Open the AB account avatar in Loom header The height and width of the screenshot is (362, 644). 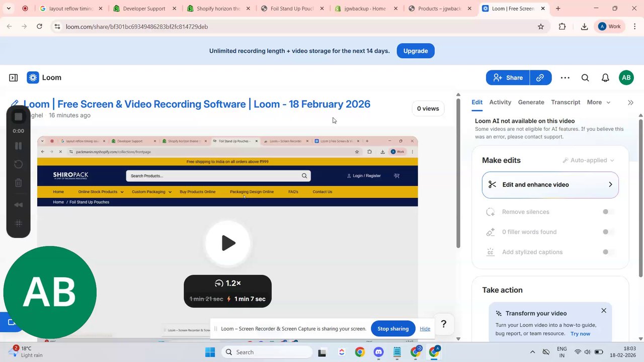point(626,77)
